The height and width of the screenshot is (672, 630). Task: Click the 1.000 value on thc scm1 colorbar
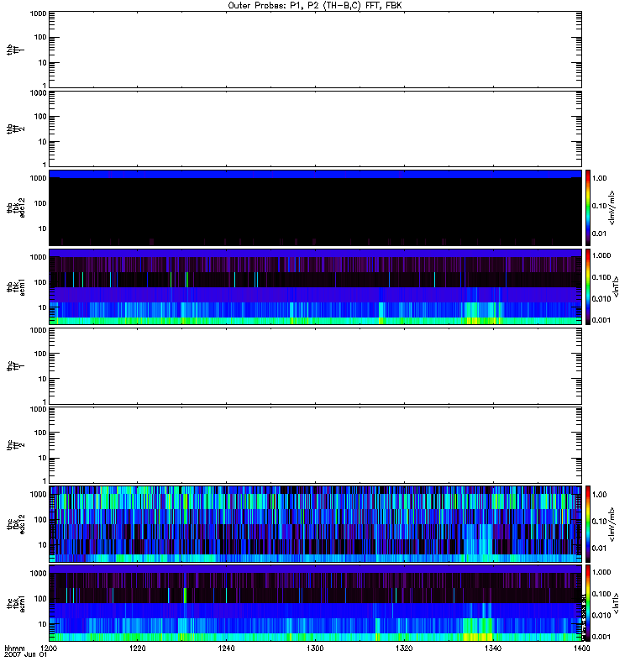tap(601, 572)
